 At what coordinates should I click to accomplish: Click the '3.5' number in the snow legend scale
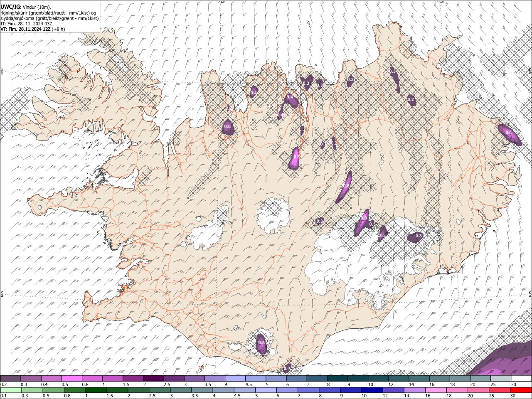point(208,384)
